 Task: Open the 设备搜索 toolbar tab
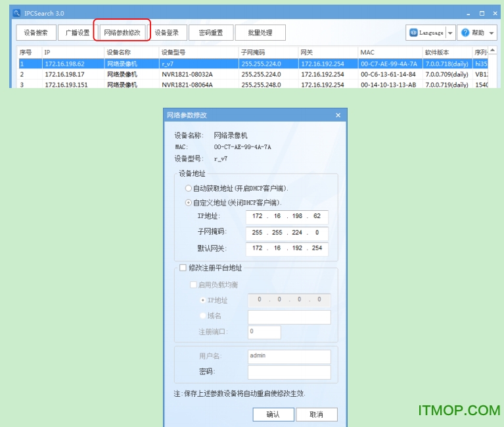pos(35,33)
